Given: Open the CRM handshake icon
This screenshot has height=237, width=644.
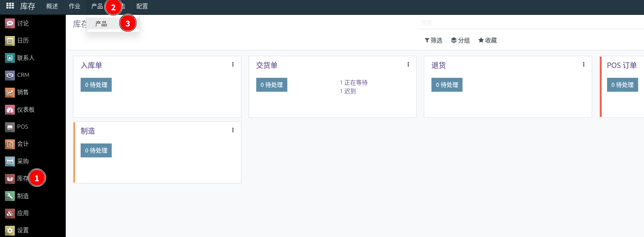Looking at the screenshot, I should pos(10,75).
